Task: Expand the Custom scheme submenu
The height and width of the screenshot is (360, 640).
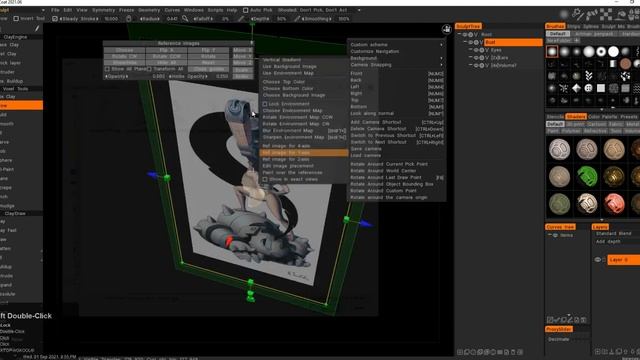Action: tap(441, 44)
